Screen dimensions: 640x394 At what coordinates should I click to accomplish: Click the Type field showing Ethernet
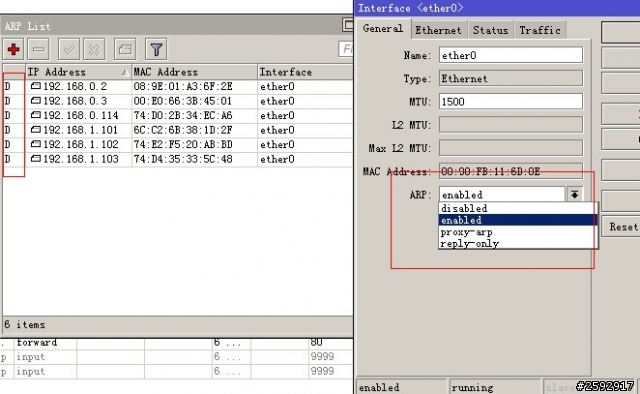pos(511,78)
